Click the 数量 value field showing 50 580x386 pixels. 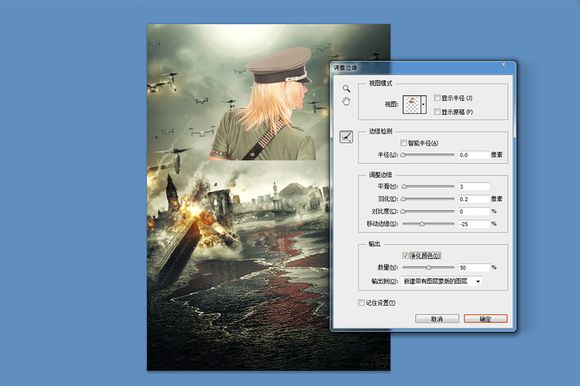(x=474, y=267)
